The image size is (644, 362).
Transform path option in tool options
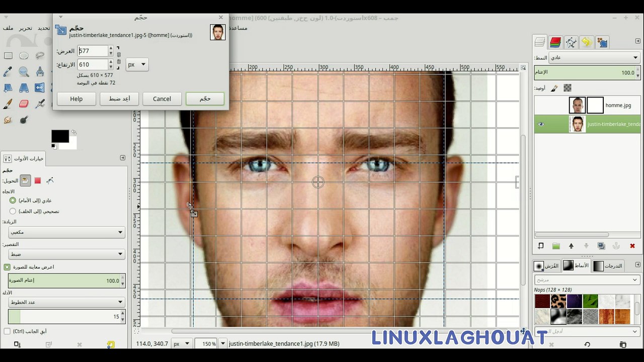click(50, 180)
